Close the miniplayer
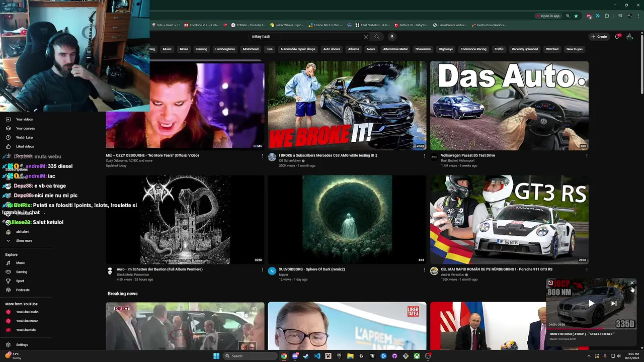 (632, 283)
